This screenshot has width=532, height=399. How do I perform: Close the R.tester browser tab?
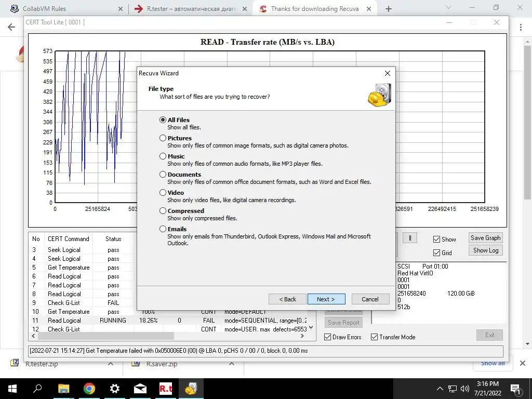[x=245, y=9]
